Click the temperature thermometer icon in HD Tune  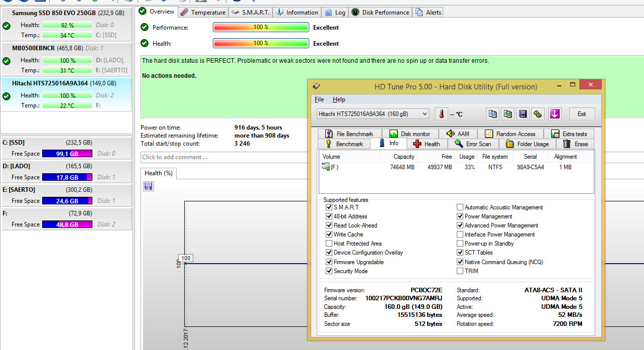441,114
